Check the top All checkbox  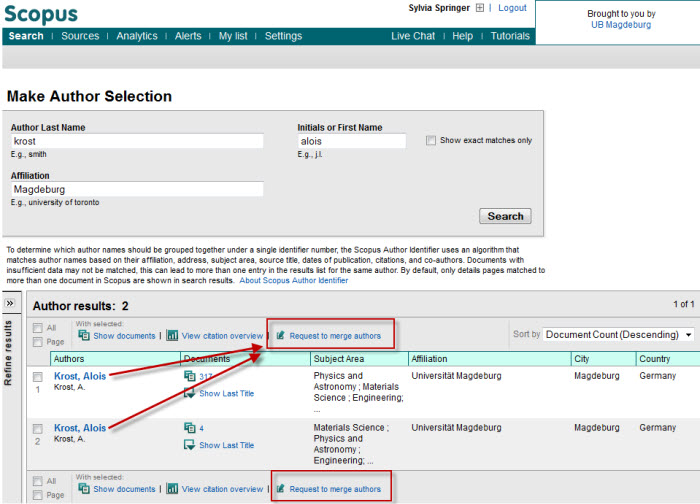pyautogui.click(x=38, y=328)
